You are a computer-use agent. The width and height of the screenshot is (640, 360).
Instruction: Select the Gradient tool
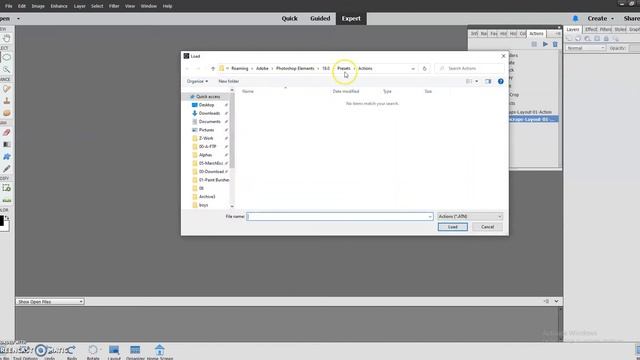point(7,144)
